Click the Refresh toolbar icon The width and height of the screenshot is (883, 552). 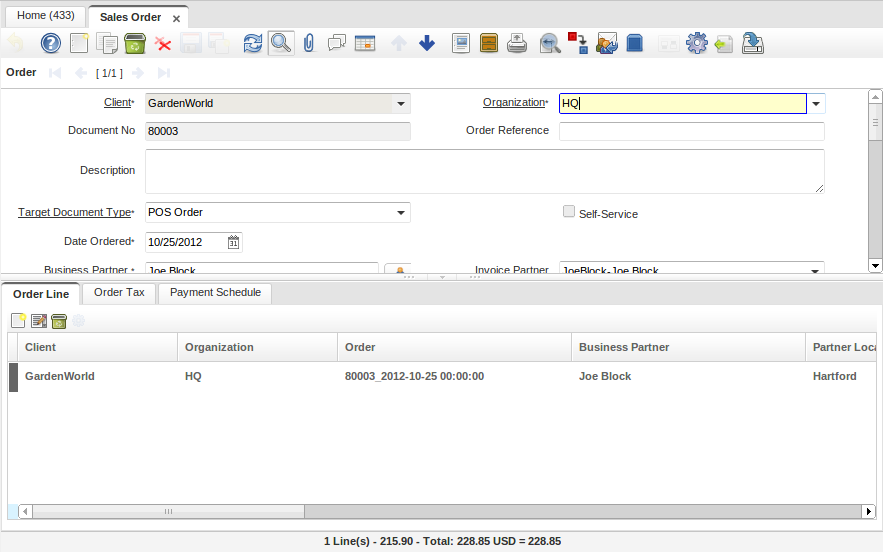click(253, 43)
